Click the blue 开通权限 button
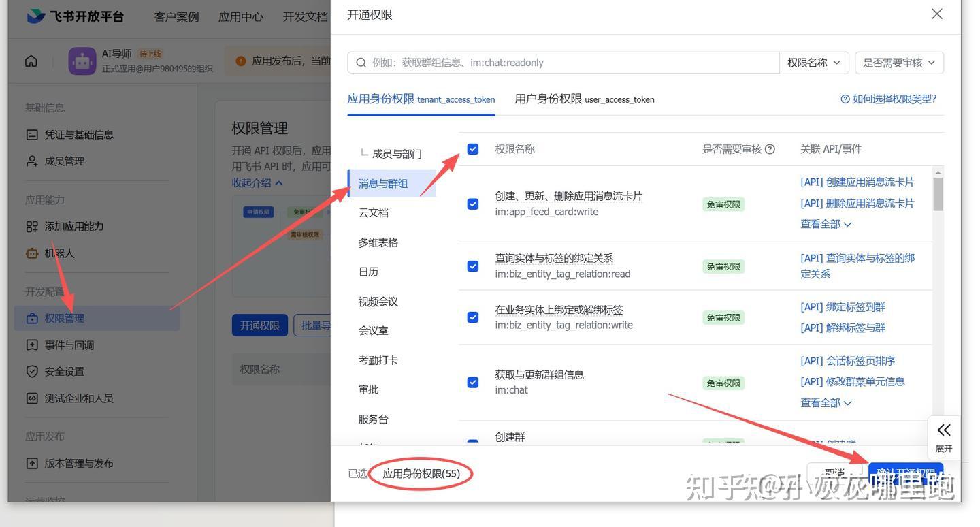This screenshot has width=980, height=527. (x=260, y=325)
